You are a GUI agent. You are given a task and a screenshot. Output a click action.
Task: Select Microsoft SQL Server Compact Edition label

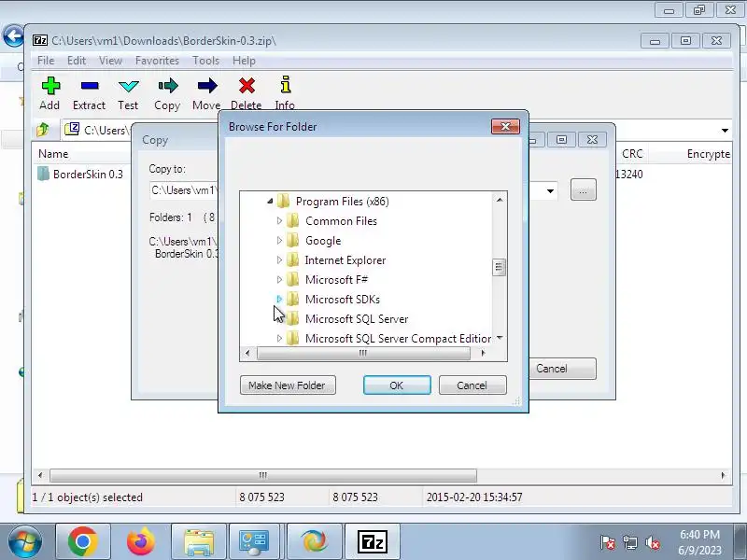pyautogui.click(x=399, y=338)
